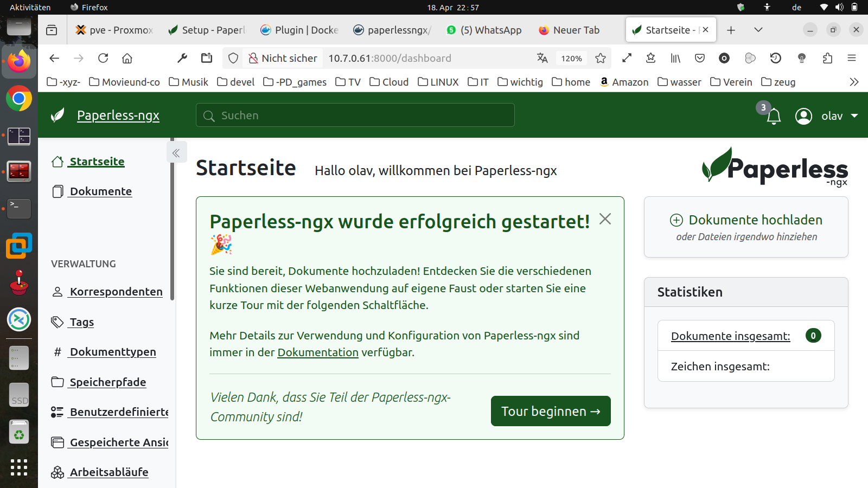The height and width of the screenshot is (488, 868).
Task: Show more bookmarks with the double chevron
Action: pos(854,82)
